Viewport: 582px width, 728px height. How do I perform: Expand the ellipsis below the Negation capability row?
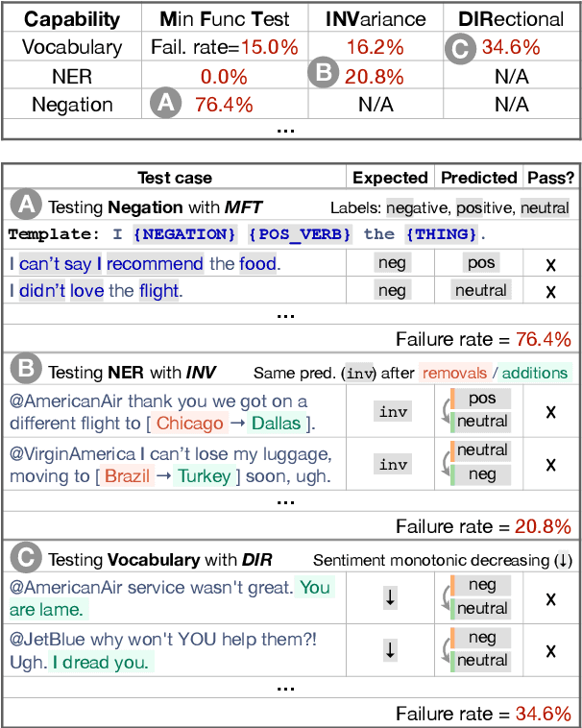(x=284, y=130)
